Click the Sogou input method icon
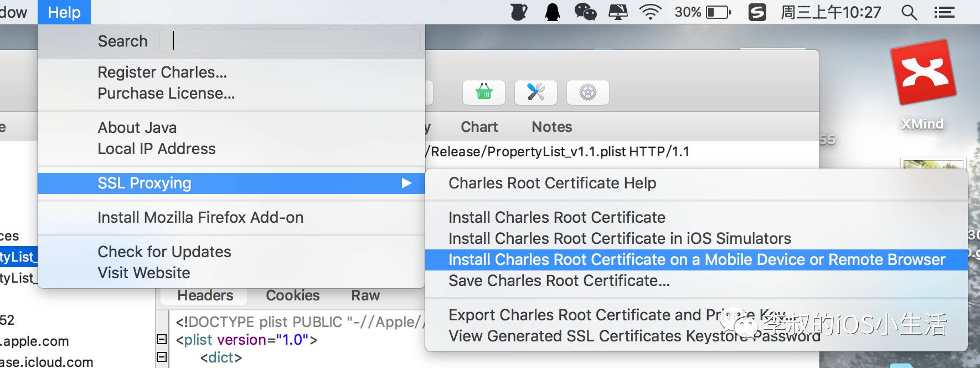 [757, 12]
